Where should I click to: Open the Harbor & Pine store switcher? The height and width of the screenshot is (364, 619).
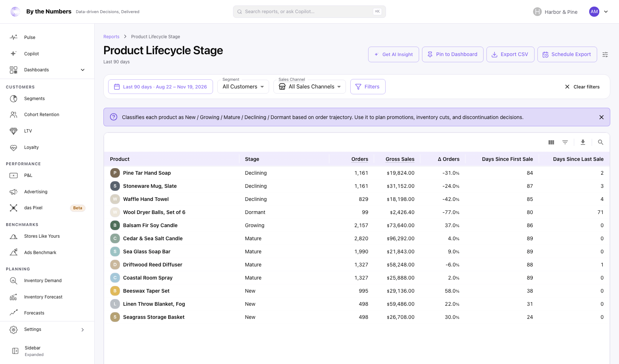pos(555,12)
